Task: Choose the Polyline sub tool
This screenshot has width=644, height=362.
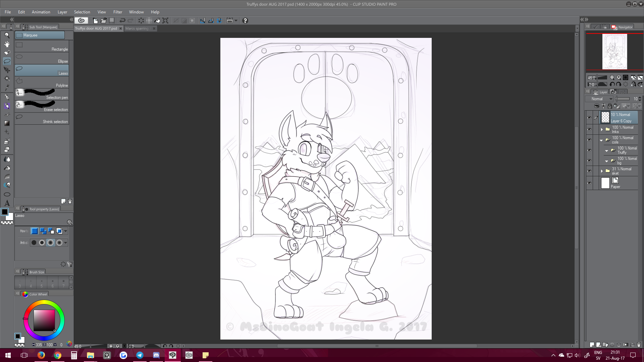Action: [x=42, y=82]
